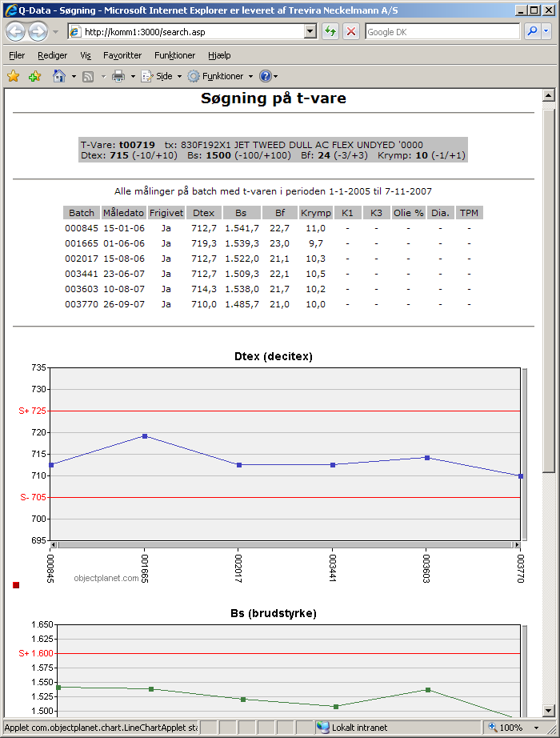Click the magnifier search button

(x=532, y=31)
